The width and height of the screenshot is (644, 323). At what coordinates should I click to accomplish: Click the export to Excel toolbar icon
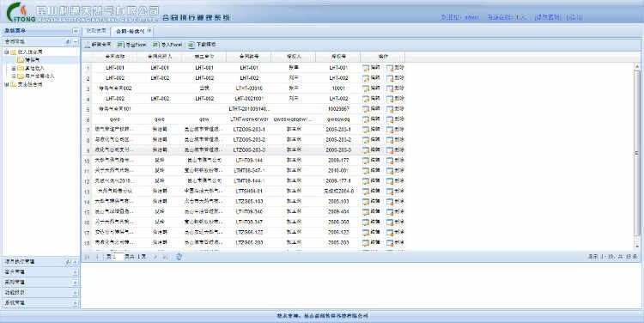(120, 45)
